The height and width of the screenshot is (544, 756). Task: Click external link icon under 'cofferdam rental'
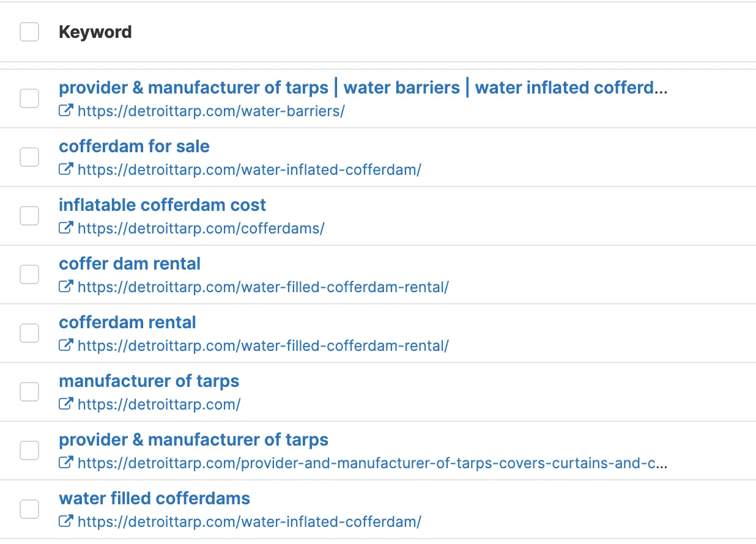pyautogui.click(x=65, y=345)
